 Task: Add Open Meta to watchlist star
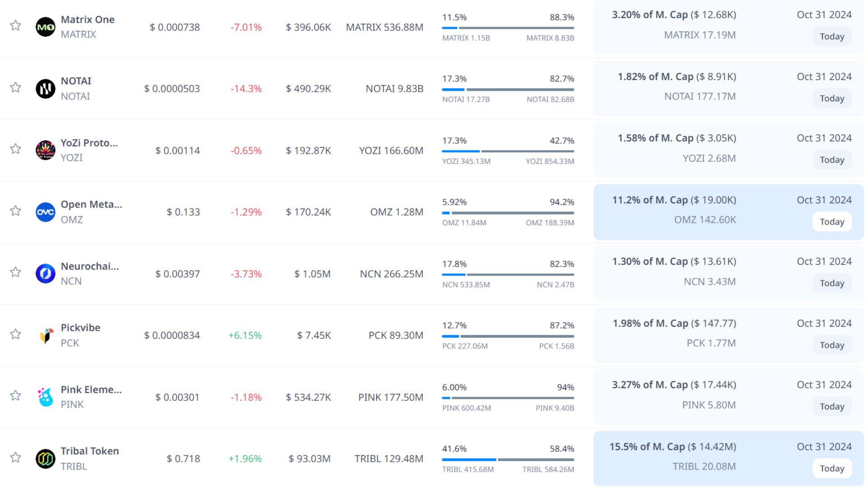coord(15,211)
